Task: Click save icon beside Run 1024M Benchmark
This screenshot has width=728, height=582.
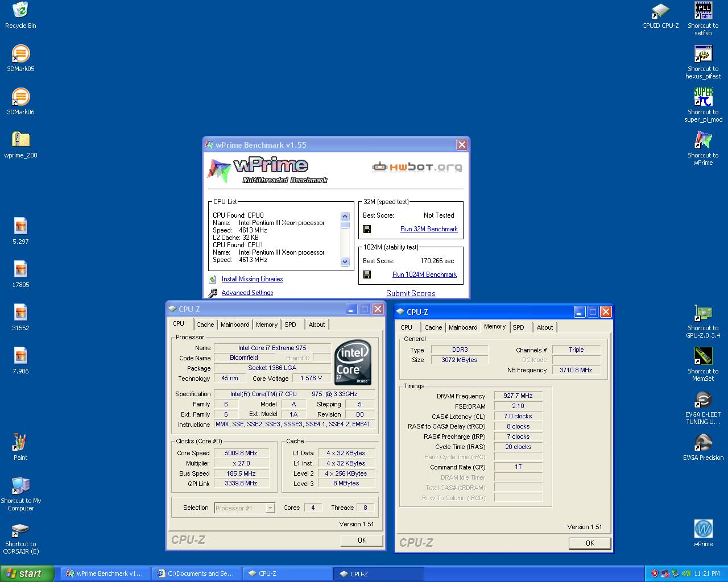Action: click(367, 275)
